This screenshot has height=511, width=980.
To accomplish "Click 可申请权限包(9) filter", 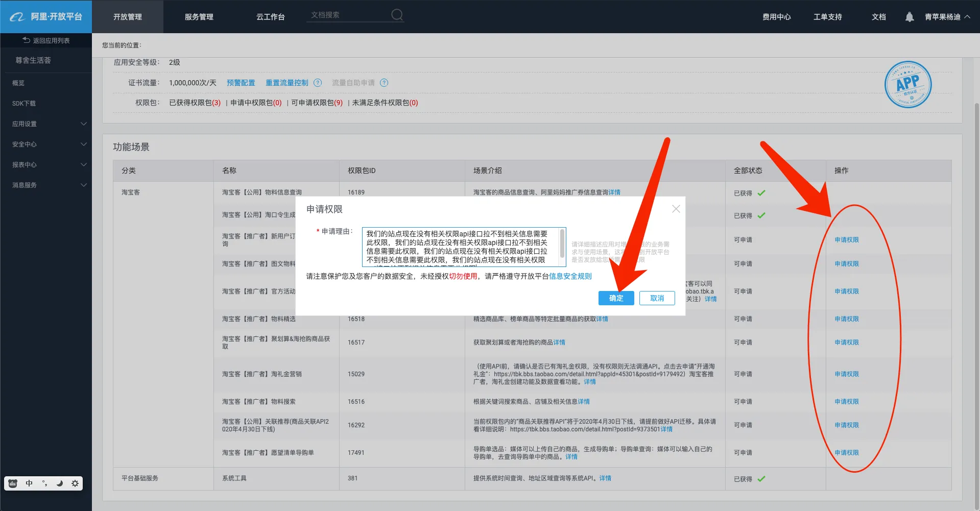I will [317, 103].
